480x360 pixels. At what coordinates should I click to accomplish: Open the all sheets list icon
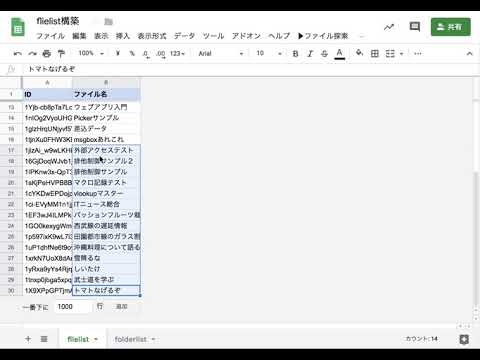(44, 339)
